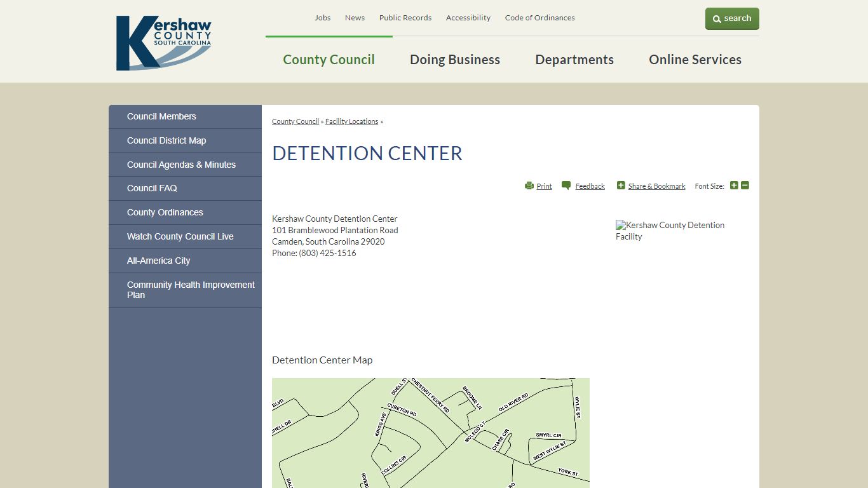
Task: Open Community Health Improvement Plan
Action: (185, 290)
